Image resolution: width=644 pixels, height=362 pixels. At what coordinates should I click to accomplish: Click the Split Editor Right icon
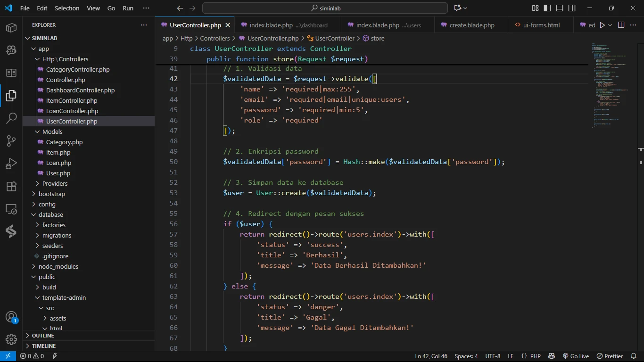pos(621,25)
